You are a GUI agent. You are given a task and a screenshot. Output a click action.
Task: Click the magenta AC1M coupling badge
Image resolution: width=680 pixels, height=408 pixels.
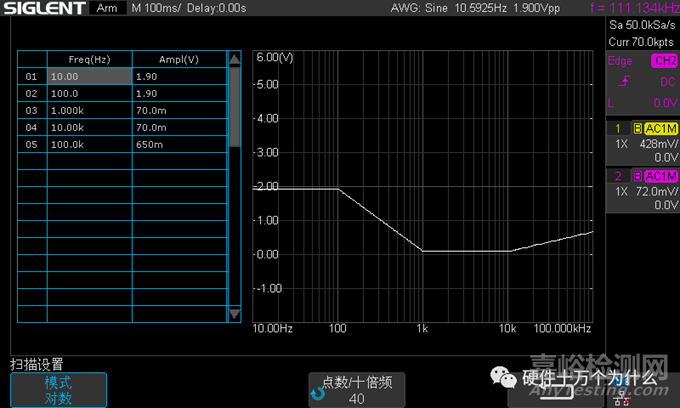(661, 177)
